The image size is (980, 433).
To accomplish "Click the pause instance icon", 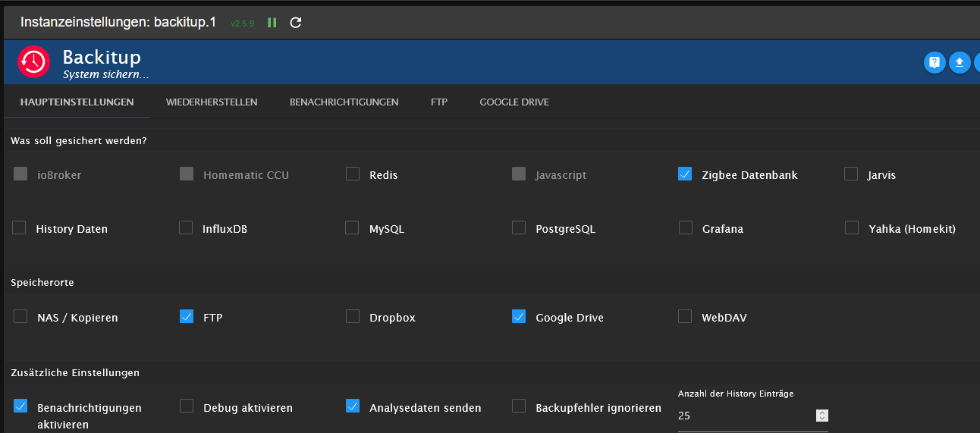I will click(x=272, y=23).
